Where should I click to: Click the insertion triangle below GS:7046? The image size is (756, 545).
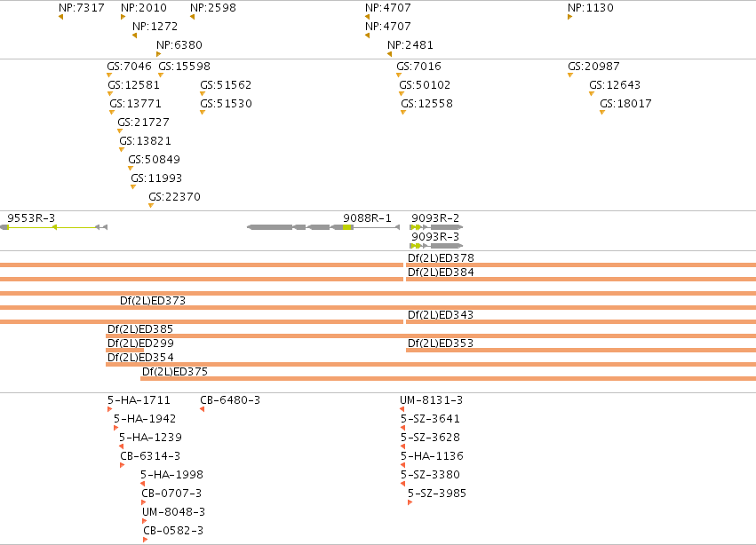click(x=109, y=75)
